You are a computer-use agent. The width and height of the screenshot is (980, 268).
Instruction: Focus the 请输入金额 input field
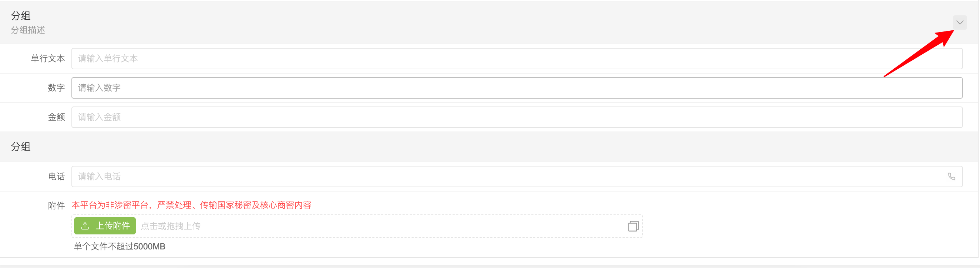(517, 117)
